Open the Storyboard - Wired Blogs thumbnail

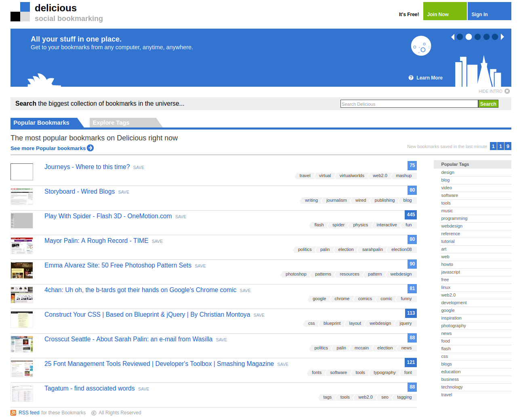[x=22, y=196]
